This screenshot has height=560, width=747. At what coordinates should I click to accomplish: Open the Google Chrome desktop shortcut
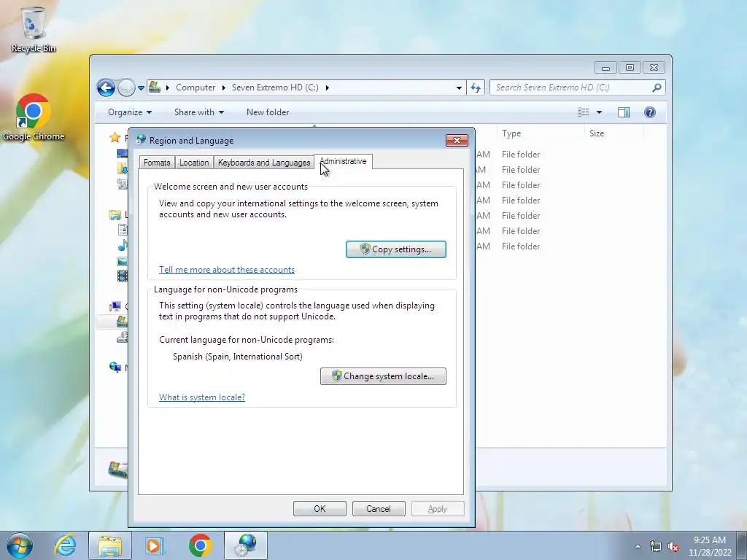point(34,117)
